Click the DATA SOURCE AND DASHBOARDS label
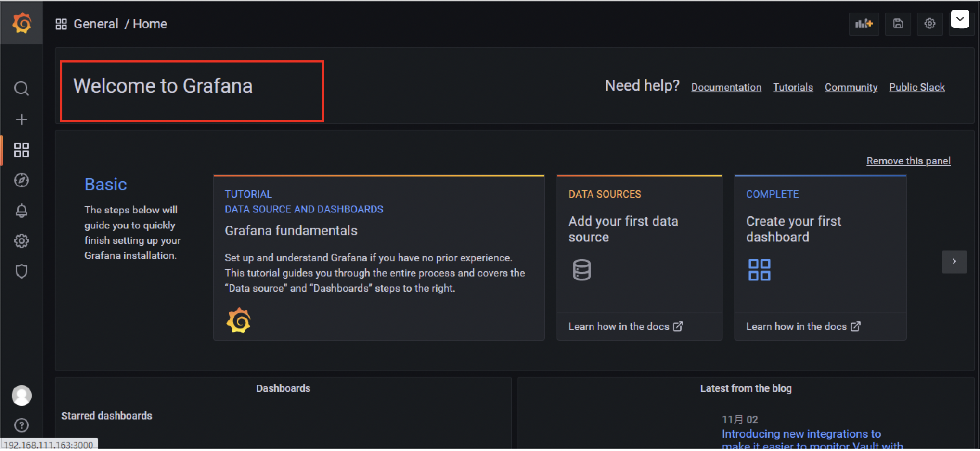 tap(304, 209)
